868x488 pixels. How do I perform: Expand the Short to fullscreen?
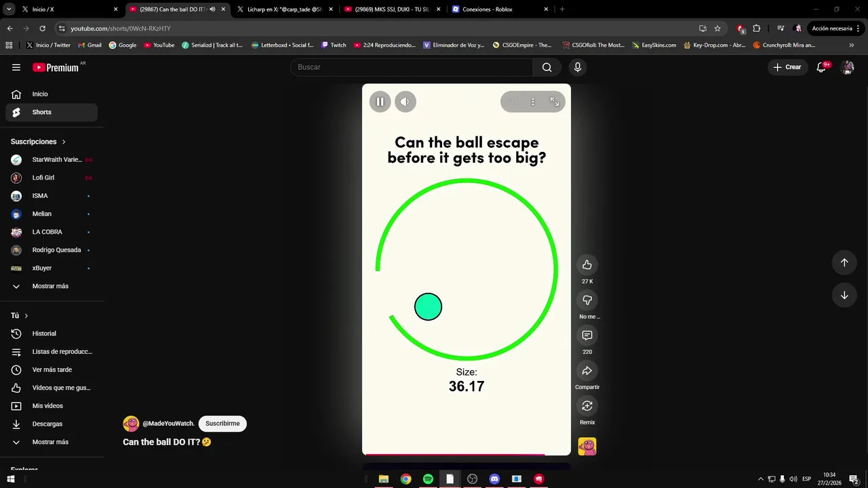[555, 102]
